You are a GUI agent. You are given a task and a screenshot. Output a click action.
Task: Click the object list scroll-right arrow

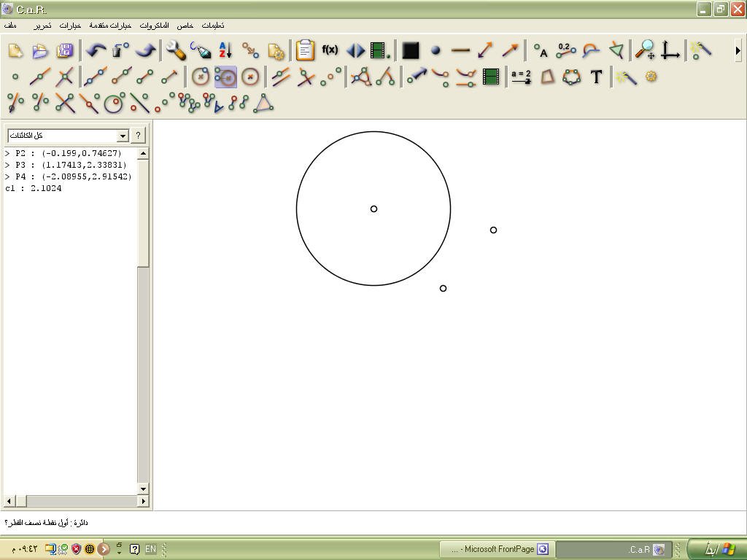pos(143,501)
